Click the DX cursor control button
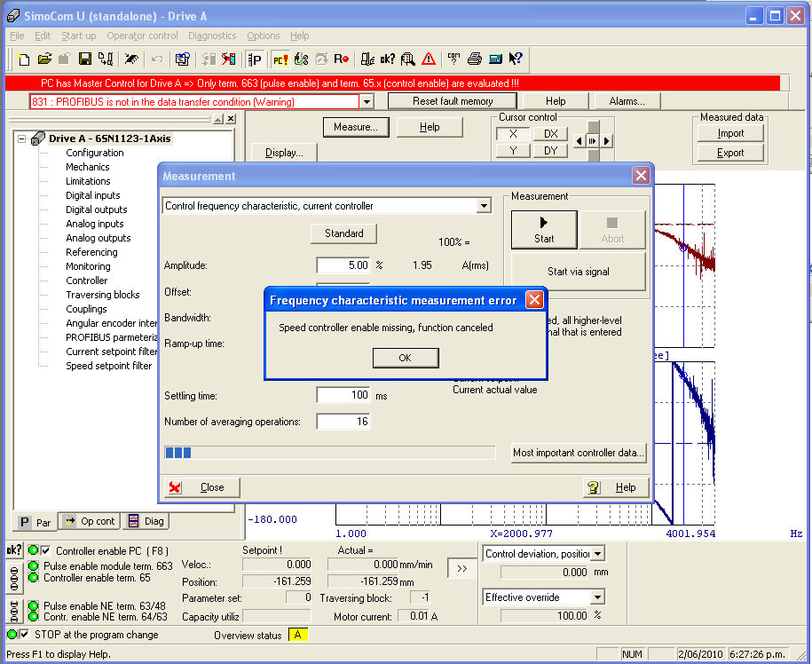812x664 pixels. [550, 134]
